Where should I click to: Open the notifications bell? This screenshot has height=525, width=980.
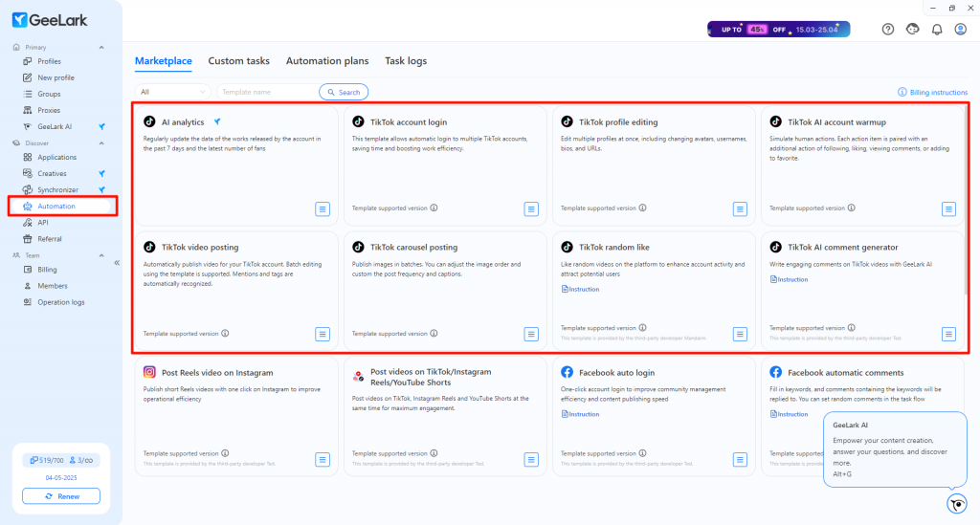[937, 30]
